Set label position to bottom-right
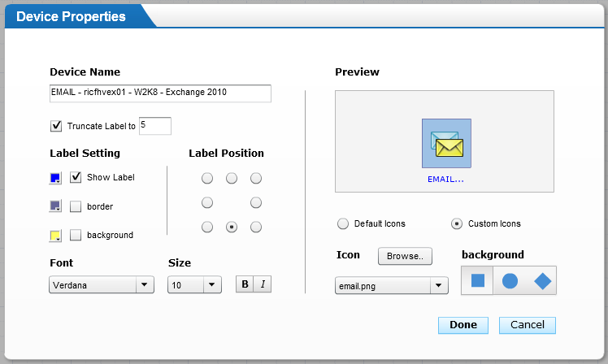The width and height of the screenshot is (608, 364). (256, 227)
